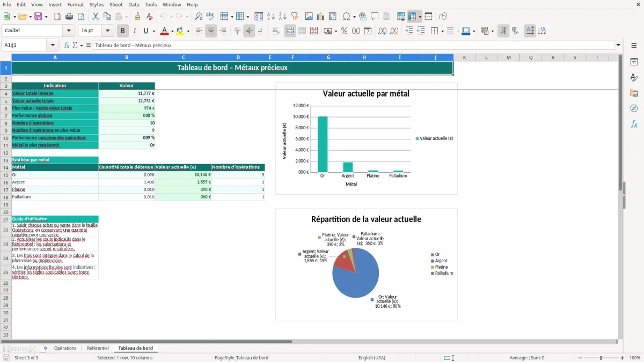The image size is (644, 362).
Task: Click the Add Decimal Place icon
Action: pyautogui.click(x=382, y=31)
